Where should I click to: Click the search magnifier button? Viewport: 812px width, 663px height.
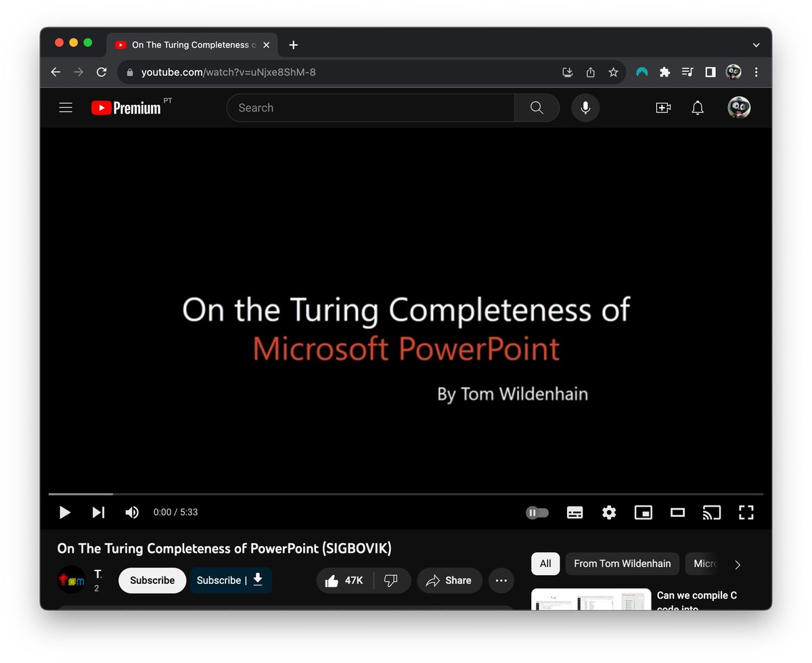[x=537, y=108]
